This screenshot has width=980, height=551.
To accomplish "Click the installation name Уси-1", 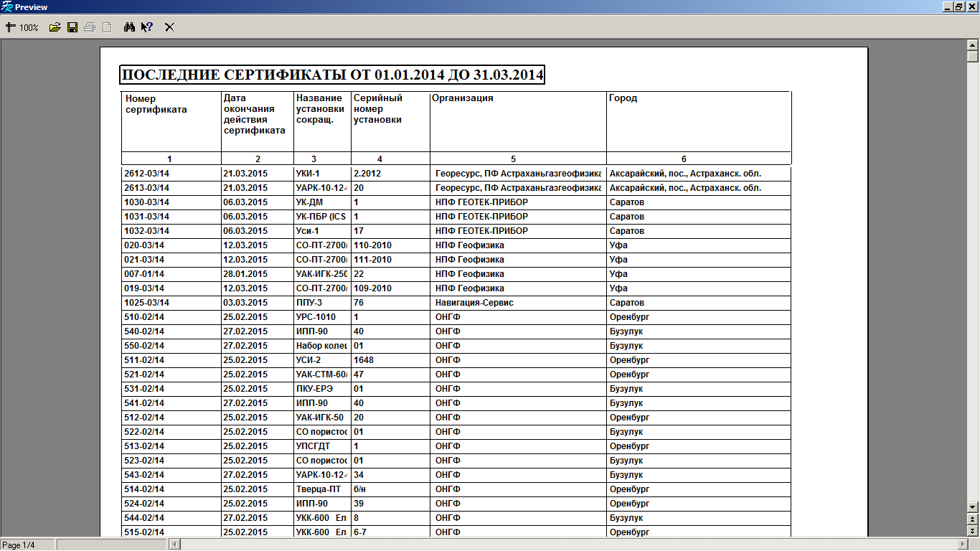I will click(x=307, y=231).
